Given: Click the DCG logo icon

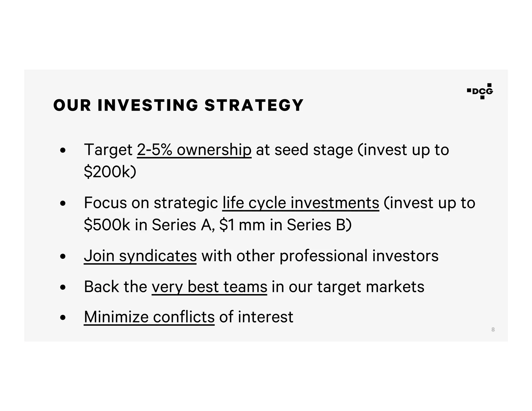Looking at the screenshot, I should [480, 91].
